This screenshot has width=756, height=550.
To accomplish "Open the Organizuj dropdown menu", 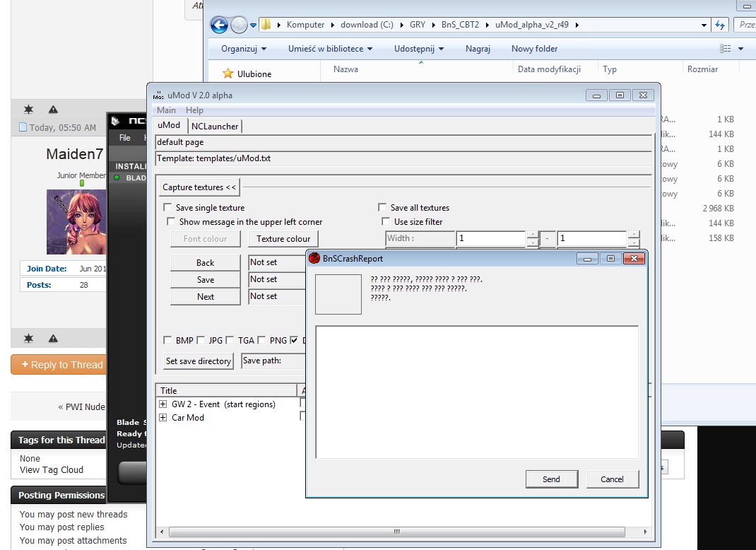I will coord(244,49).
